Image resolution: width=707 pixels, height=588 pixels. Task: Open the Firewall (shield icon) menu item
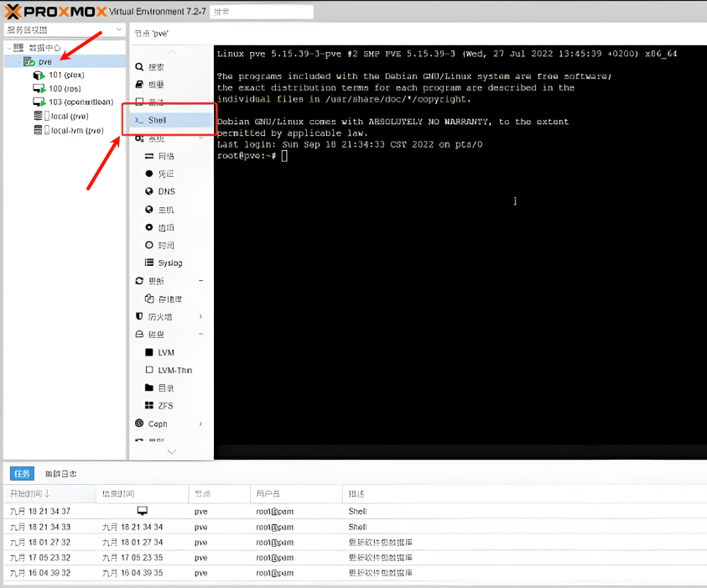tap(159, 316)
